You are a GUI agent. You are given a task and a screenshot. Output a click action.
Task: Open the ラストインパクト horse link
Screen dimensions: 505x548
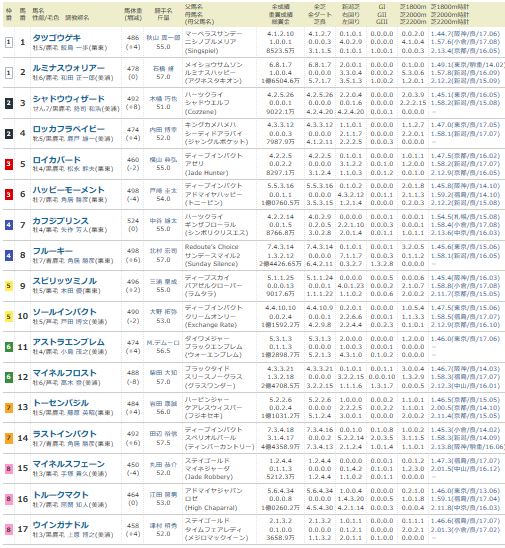pyautogui.click(x=64, y=433)
